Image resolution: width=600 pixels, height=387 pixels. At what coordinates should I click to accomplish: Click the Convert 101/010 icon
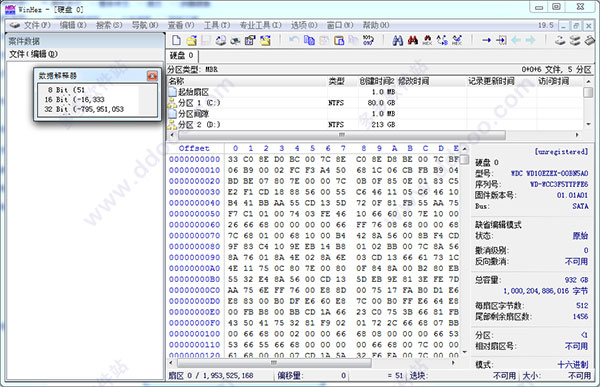point(368,40)
